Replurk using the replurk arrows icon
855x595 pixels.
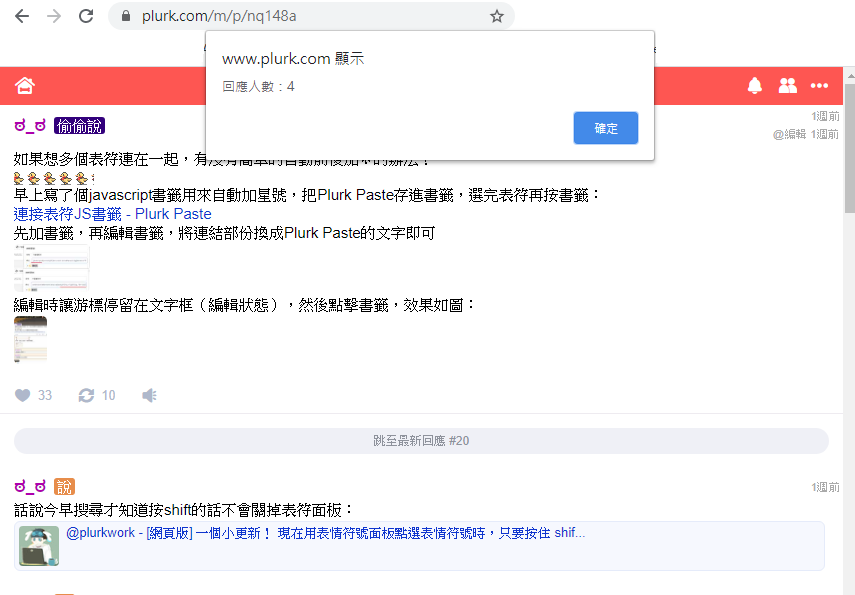tap(86, 395)
